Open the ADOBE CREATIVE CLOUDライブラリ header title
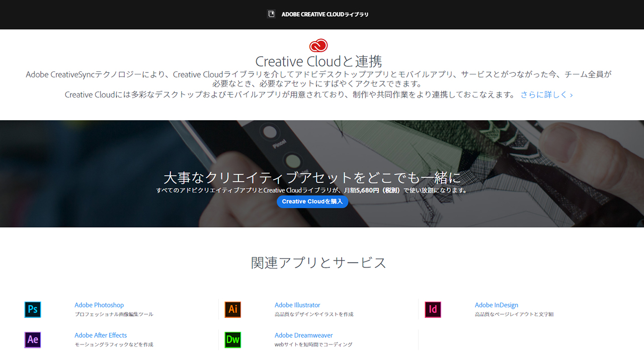This screenshot has width=644, height=362. click(325, 15)
